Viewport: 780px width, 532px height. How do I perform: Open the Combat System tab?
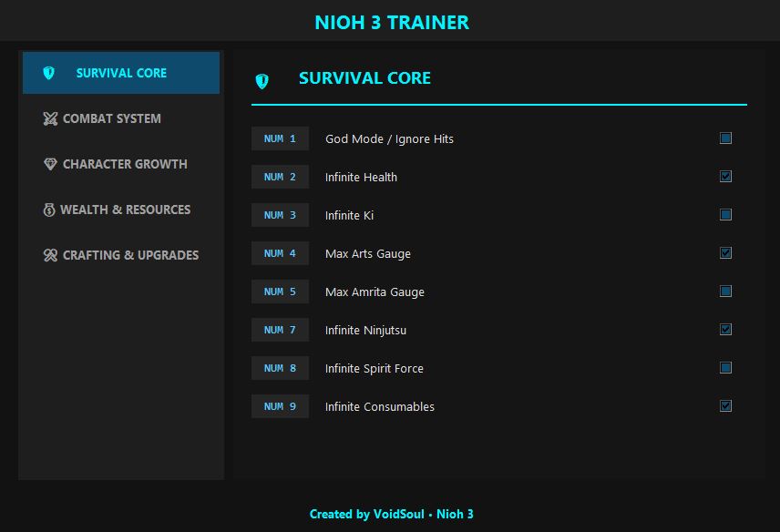click(121, 118)
